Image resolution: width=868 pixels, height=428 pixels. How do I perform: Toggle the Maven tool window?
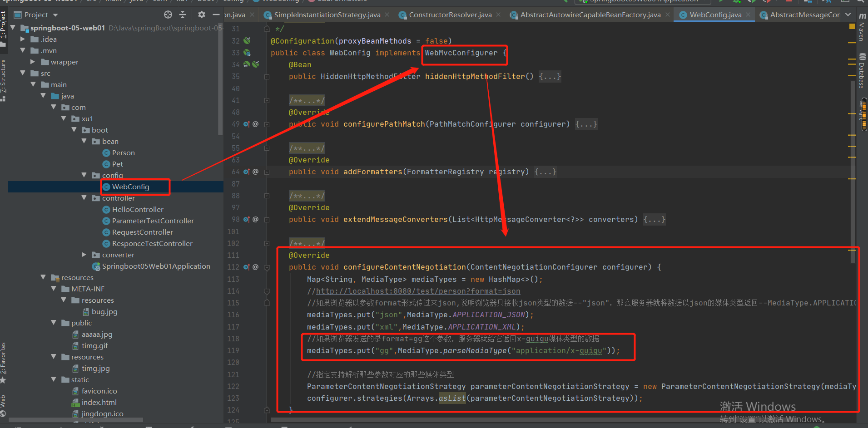pos(862,28)
